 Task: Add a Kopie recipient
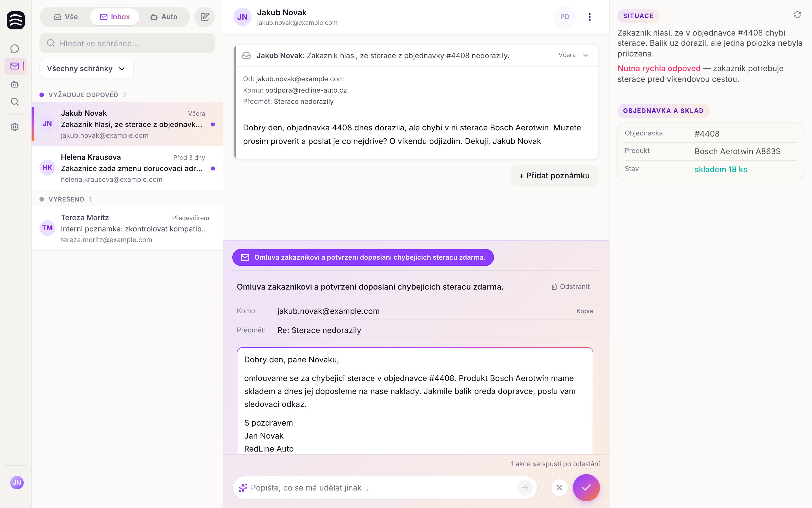(584, 311)
